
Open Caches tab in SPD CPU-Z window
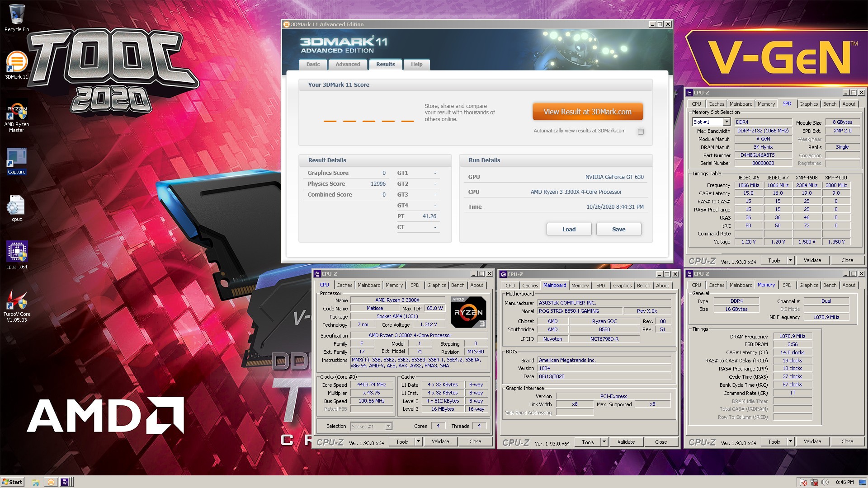pyautogui.click(x=716, y=104)
